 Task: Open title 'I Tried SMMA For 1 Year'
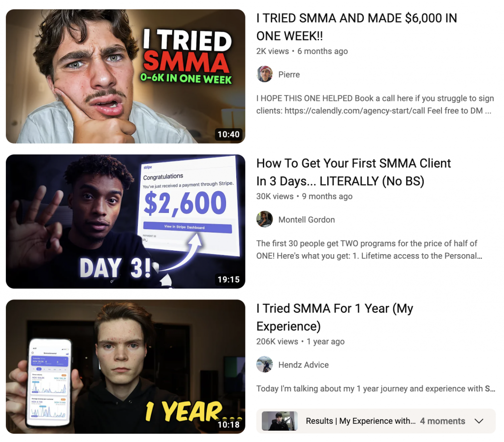[335, 317]
